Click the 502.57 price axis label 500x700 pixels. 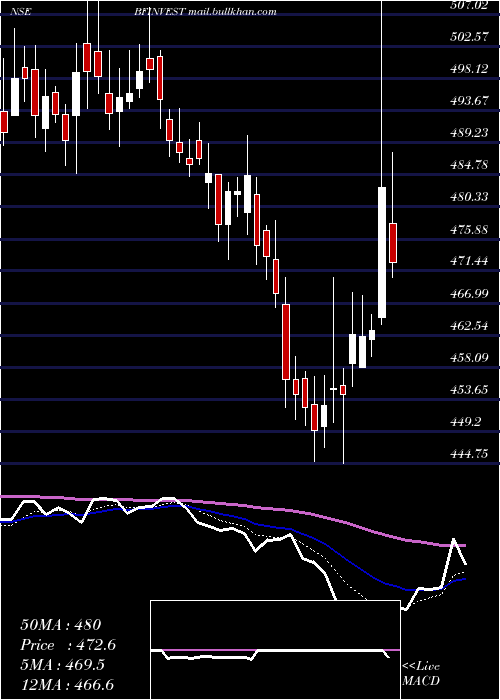468,37
